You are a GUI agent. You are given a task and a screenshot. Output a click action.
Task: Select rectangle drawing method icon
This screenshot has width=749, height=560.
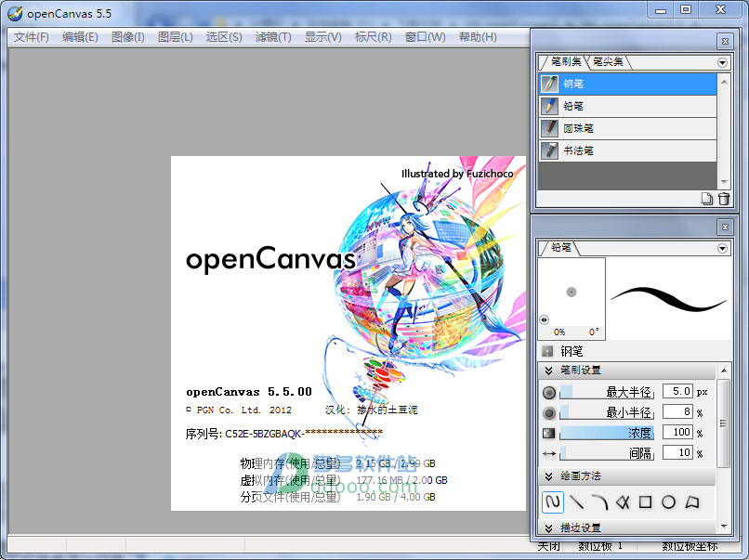click(645, 502)
